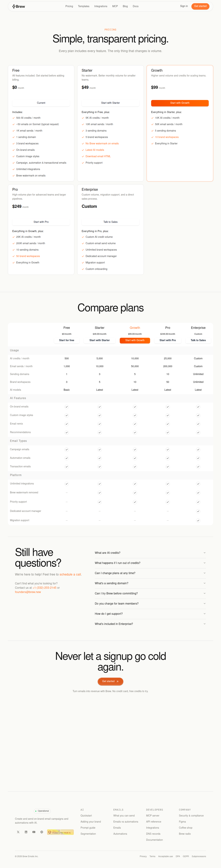Expand the "Can I change plans at any time?" question
This screenshot has height=868, width=221.
click(x=150, y=573)
